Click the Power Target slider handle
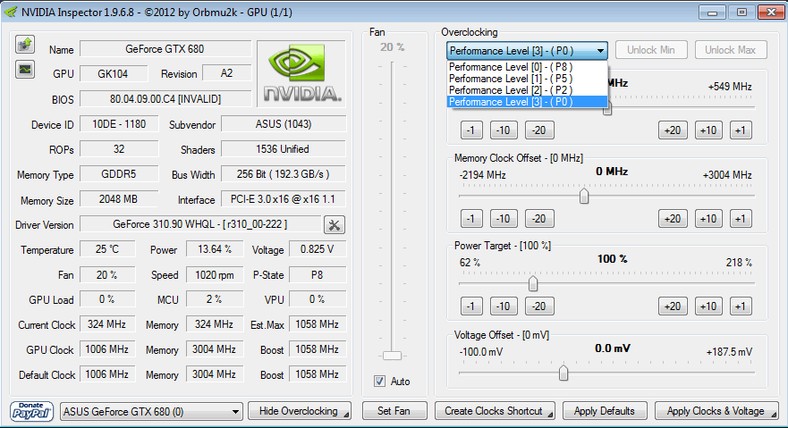Screen dimensions: 788x428 coord(533,284)
